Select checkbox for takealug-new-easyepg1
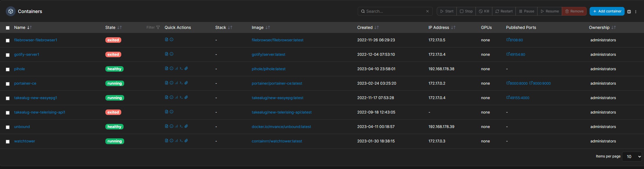 coord(8,98)
